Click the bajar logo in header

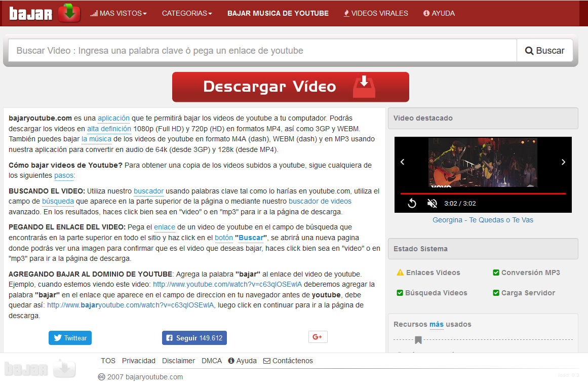tap(45, 13)
